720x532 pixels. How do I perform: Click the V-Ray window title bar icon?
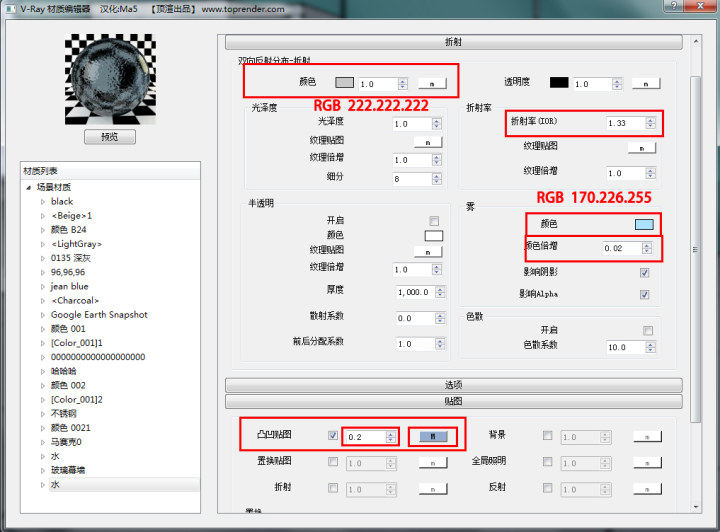click(11, 9)
